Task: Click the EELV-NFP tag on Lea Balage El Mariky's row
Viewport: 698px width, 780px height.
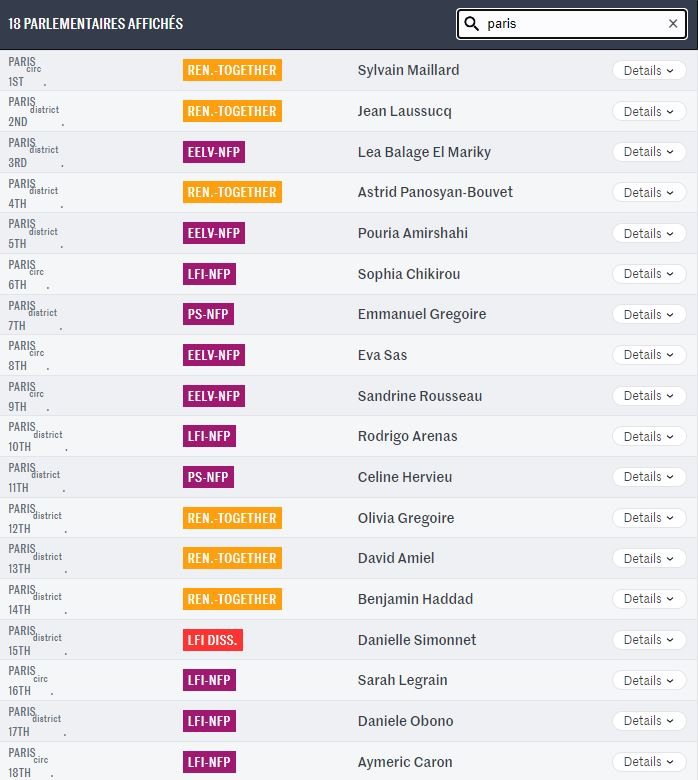Action: (213, 152)
